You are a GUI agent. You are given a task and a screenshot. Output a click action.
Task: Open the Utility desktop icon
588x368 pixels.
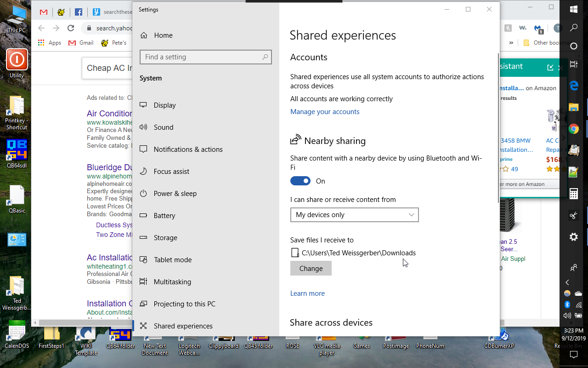pyautogui.click(x=17, y=63)
